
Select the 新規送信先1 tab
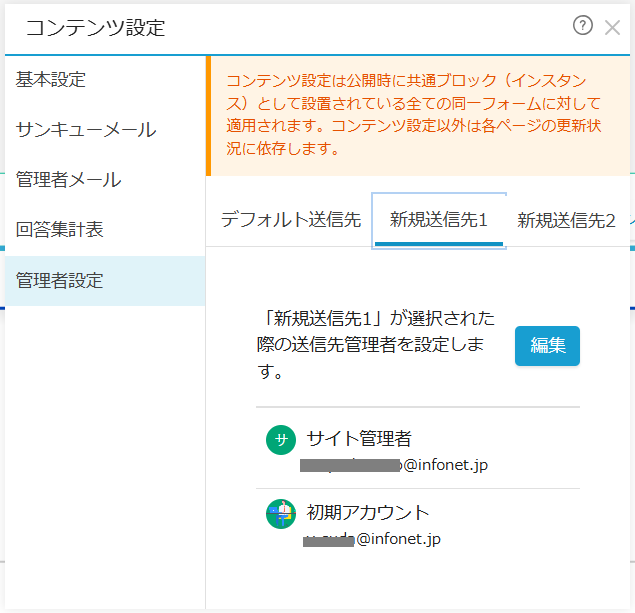click(x=438, y=221)
